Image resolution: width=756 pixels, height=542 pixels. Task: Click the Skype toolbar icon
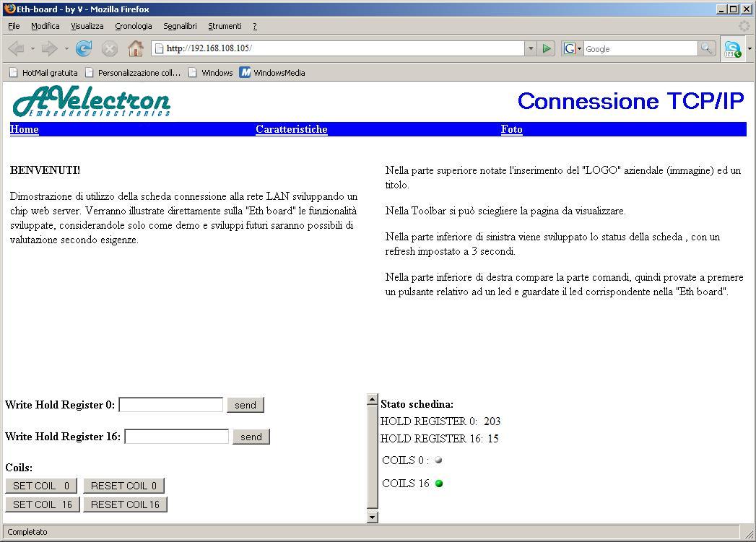[732, 49]
